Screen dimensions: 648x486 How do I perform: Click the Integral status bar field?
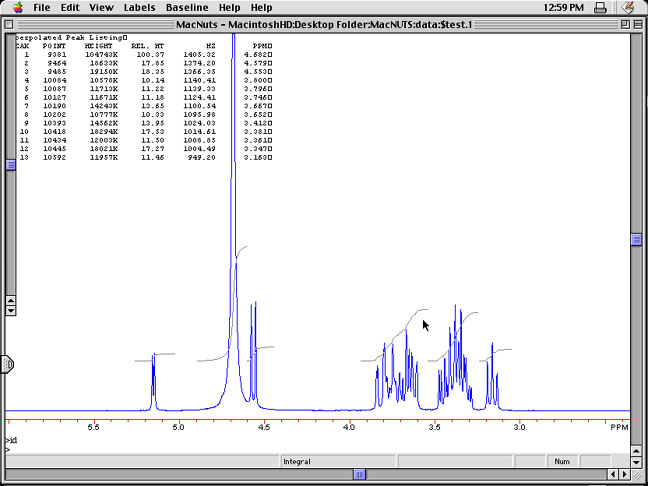point(297,461)
